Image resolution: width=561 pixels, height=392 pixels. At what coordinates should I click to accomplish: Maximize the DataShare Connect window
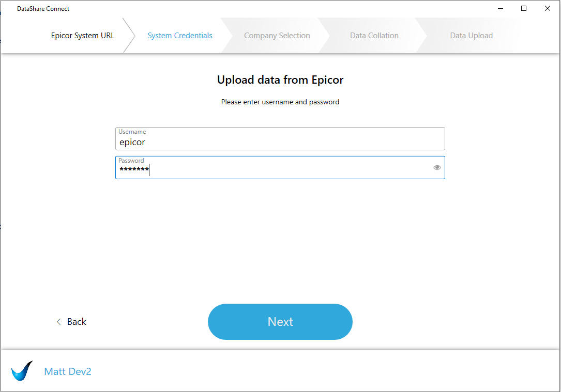coord(524,8)
